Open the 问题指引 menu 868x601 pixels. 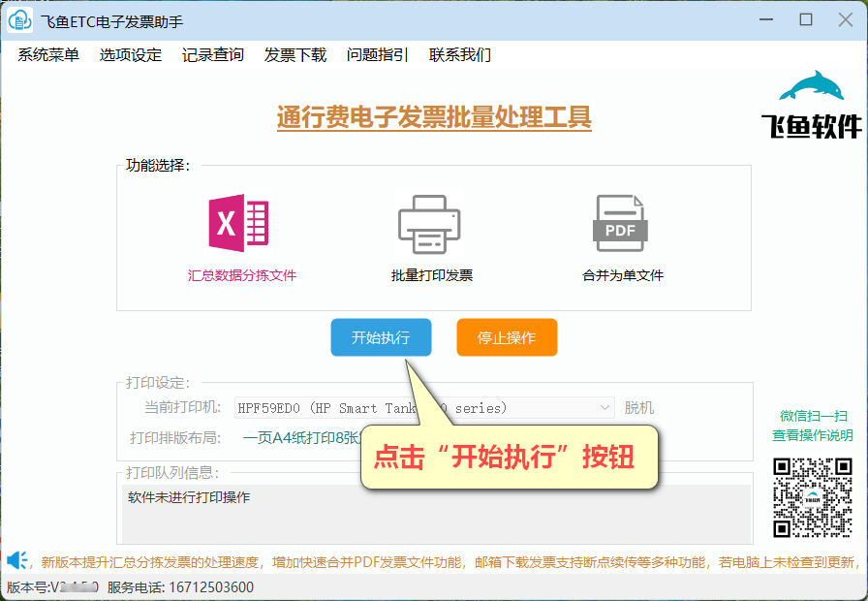click(377, 55)
